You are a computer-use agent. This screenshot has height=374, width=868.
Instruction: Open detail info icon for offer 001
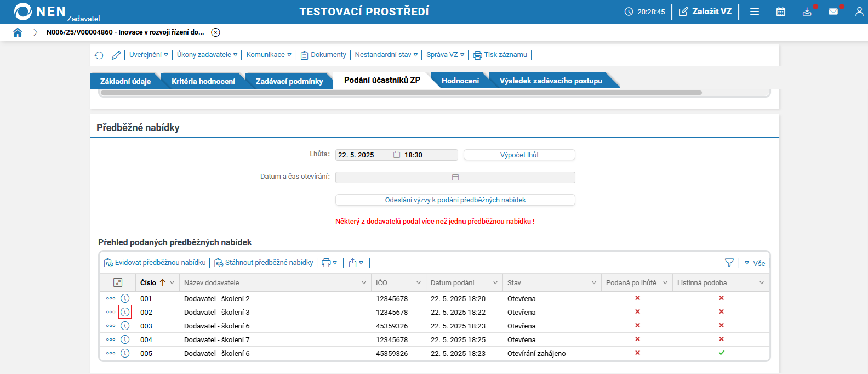pyautogui.click(x=125, y=298)
